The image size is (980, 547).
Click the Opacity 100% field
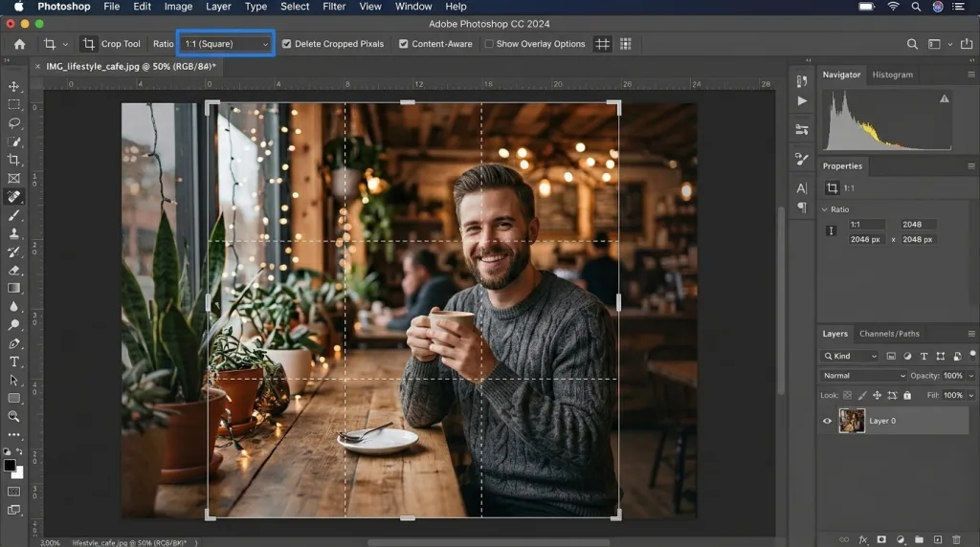pos(953,376)
